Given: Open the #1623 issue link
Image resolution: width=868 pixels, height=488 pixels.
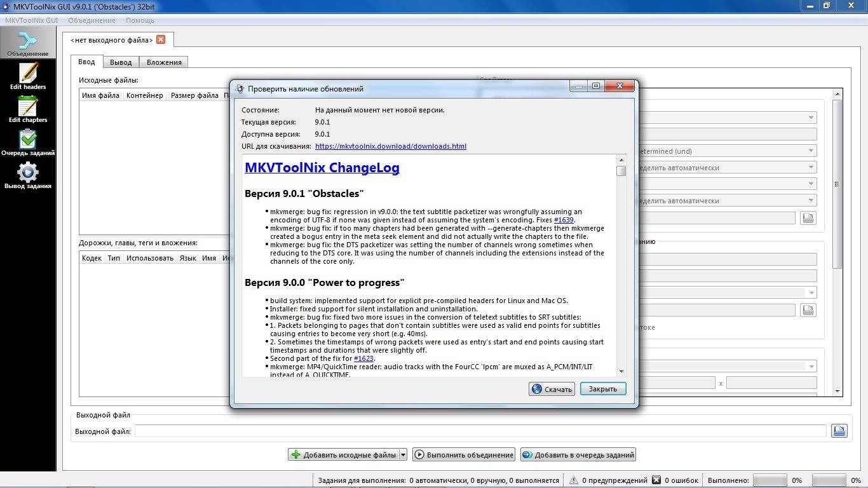Looking at the screenshot, I should [363, 358].
